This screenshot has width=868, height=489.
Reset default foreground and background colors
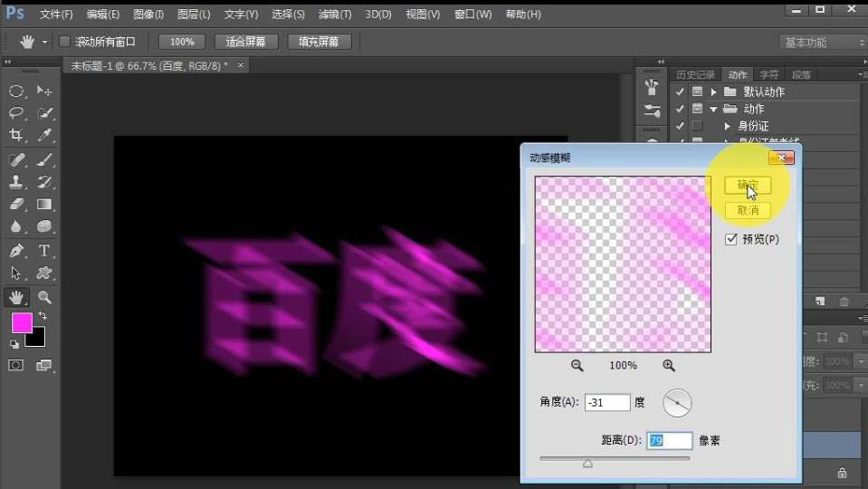tap(14, 344)
